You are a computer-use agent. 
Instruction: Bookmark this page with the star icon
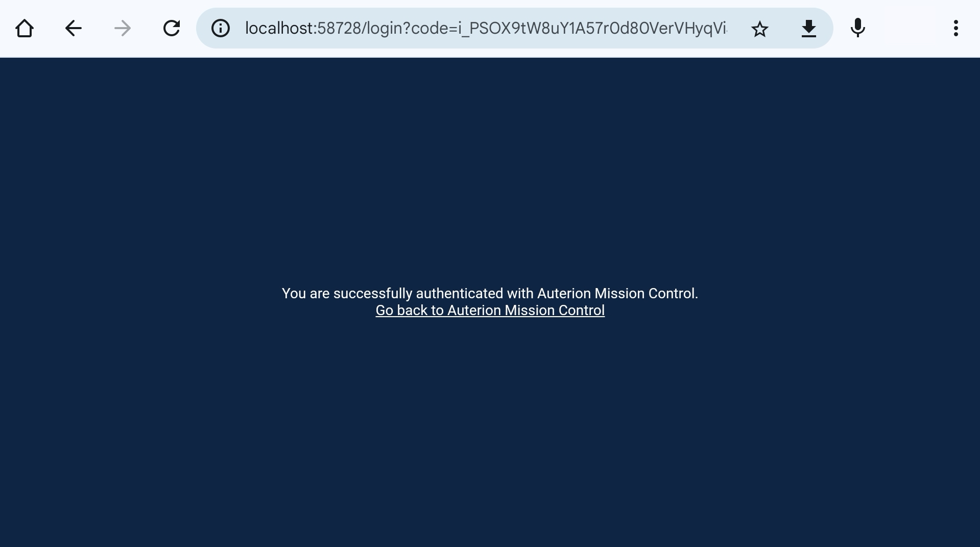[760, 29]
